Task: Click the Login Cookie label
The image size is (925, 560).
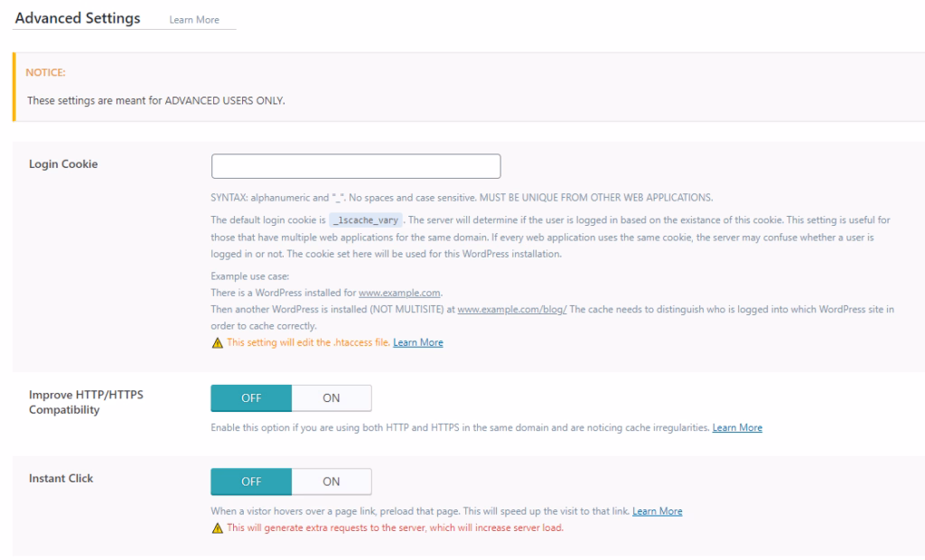Action: (63, 164)
